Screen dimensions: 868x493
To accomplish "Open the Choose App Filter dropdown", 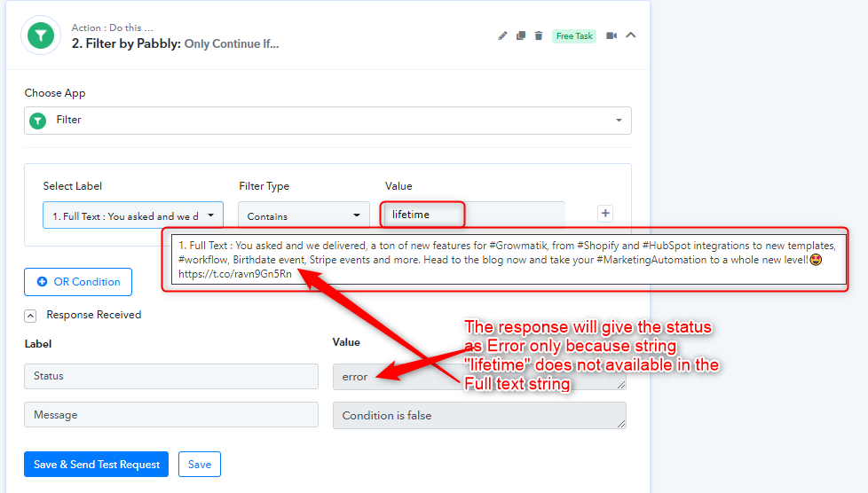I will pos(327,120).
